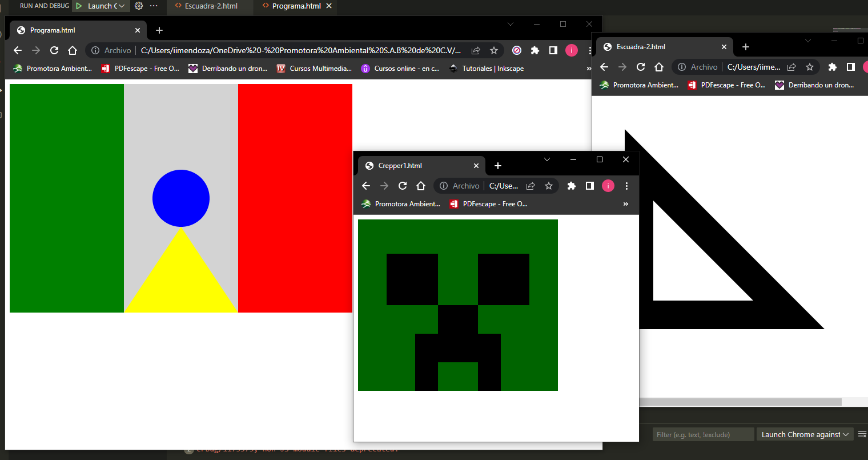Viewport: 868px width, 460px height.
Task: Click the horizontal scrollbar in Escuadra-2.html window
Action: [740, 402]
